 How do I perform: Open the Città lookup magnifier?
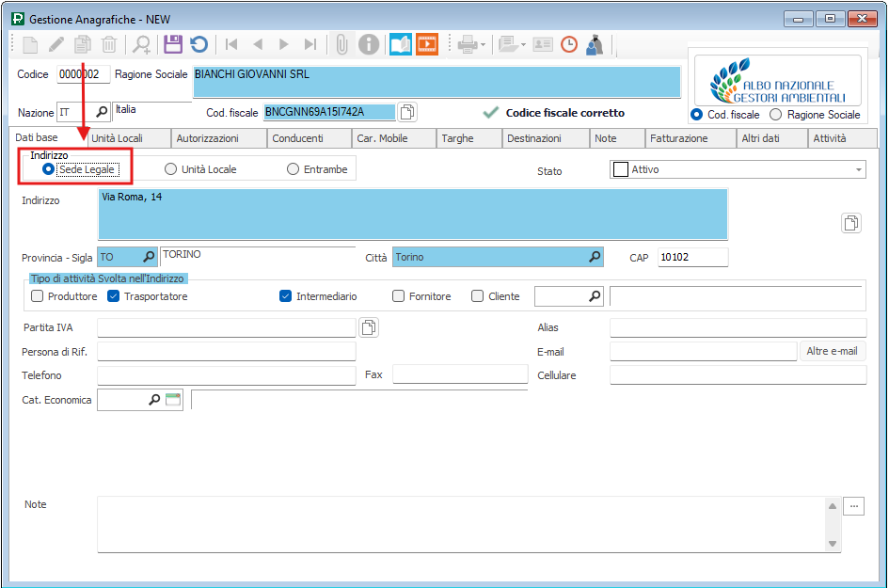[594, 257]
